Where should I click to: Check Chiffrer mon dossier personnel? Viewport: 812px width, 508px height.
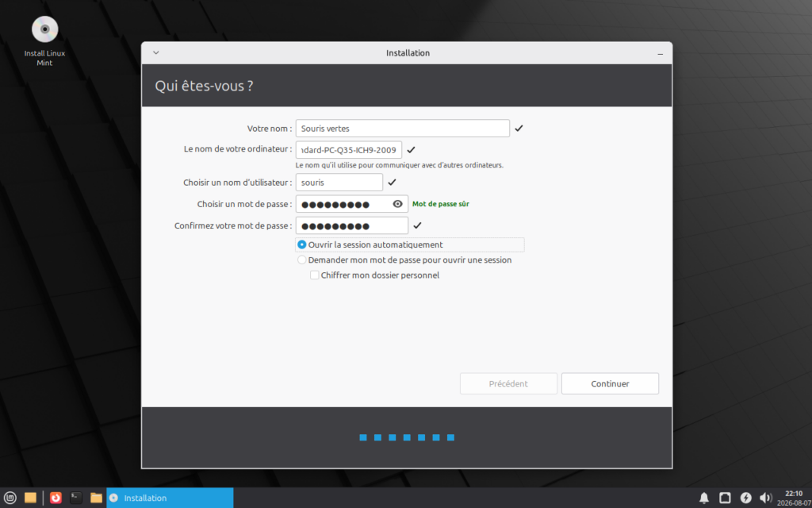click(x=374, y=275)
